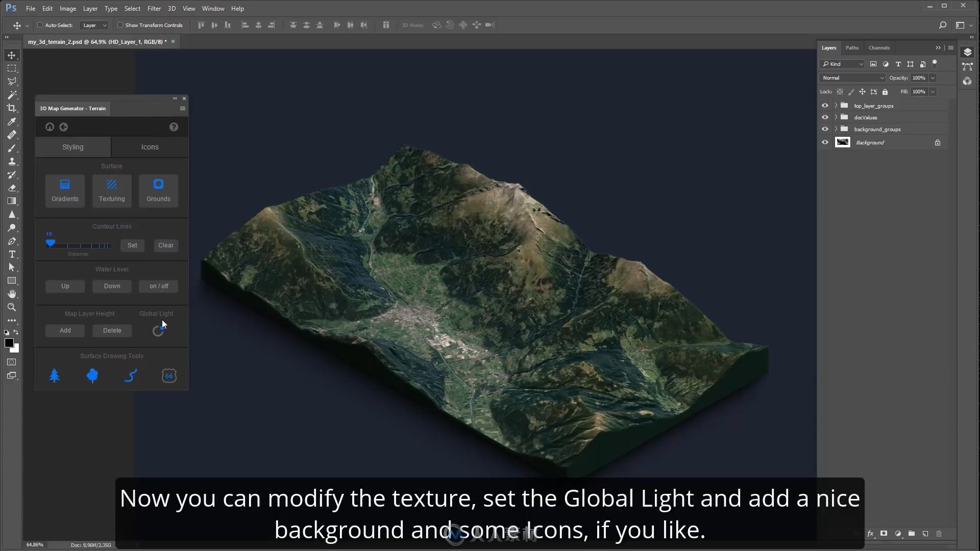Select the Eyedropper tool
Screen dimensions: 980x551
[12, 121]
